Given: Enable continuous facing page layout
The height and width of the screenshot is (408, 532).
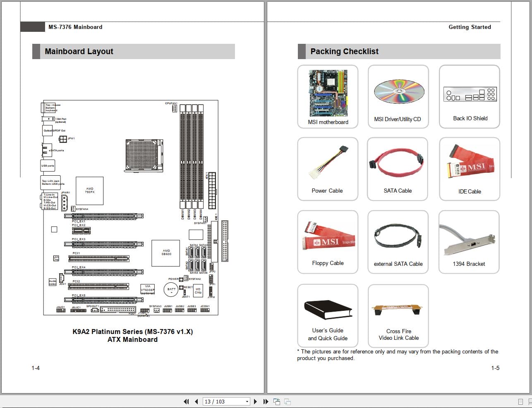Looking at the screenshot, I should tap(530, 401).
